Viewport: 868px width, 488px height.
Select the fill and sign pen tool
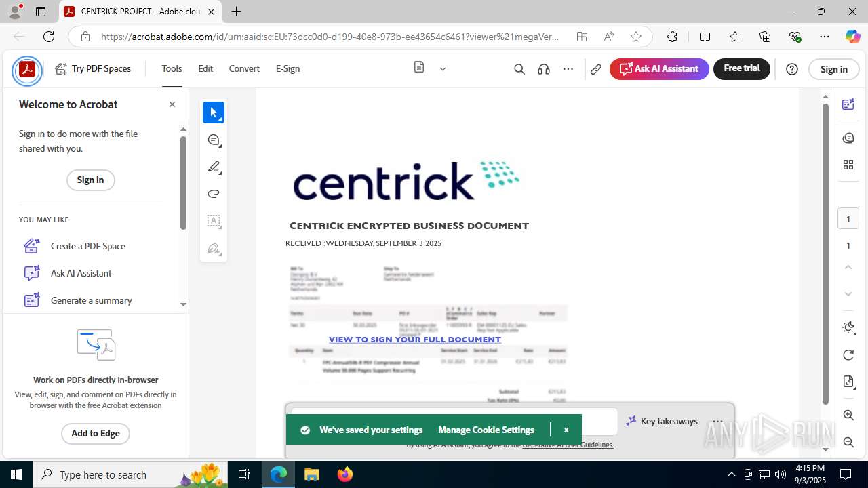(214, 248)
